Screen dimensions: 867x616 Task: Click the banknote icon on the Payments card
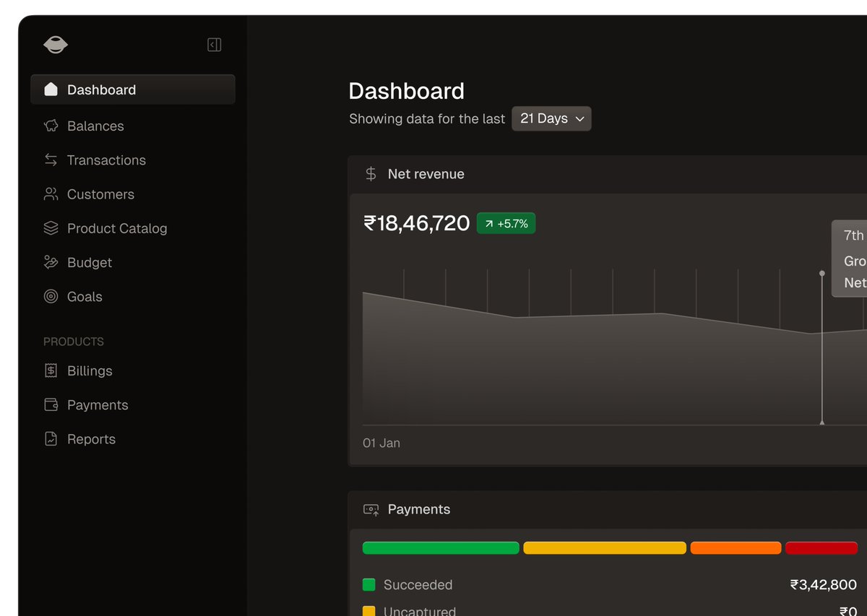371,510
